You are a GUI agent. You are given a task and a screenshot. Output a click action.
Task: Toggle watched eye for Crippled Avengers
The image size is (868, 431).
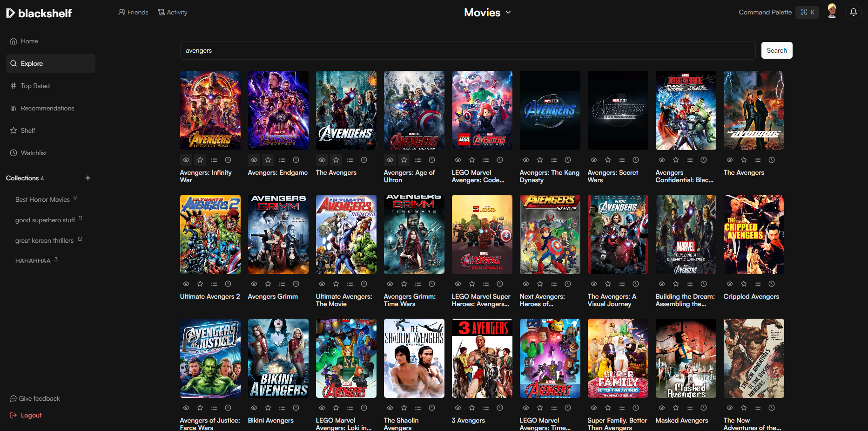coord(730,284)
